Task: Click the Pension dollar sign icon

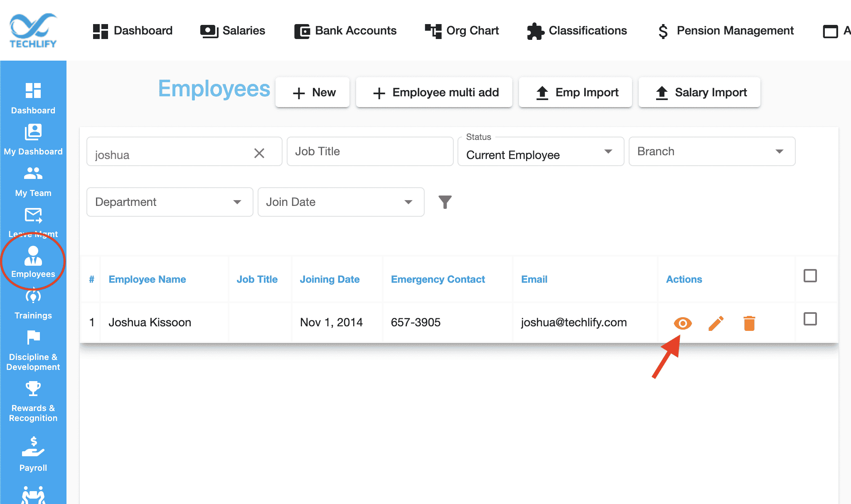Action: click(x=663, y=31)
